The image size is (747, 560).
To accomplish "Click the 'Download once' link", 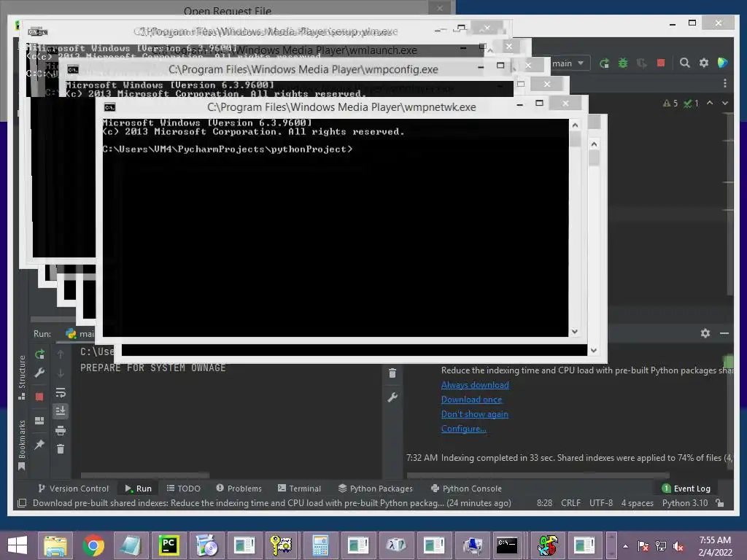I will 472,400.
